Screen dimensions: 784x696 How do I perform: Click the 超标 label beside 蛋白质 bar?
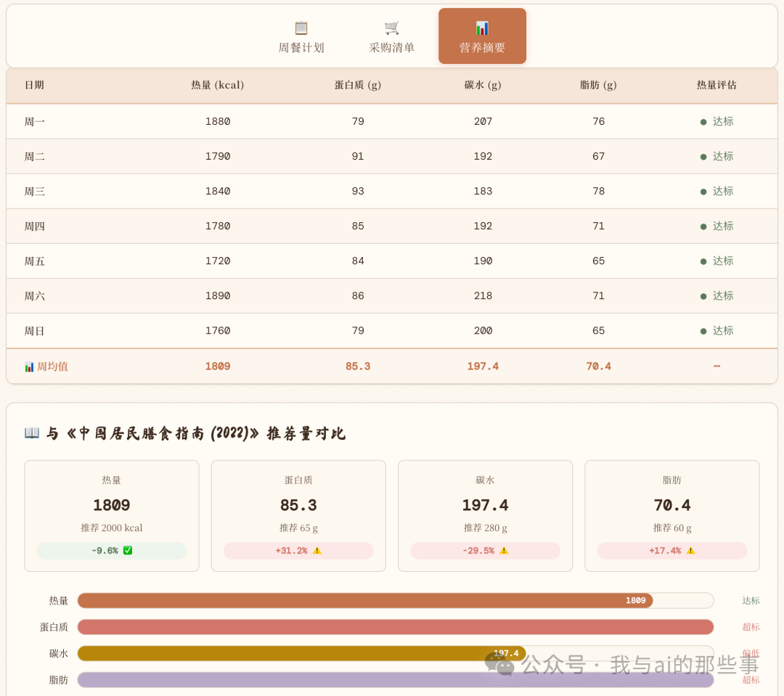coord(751,627)
